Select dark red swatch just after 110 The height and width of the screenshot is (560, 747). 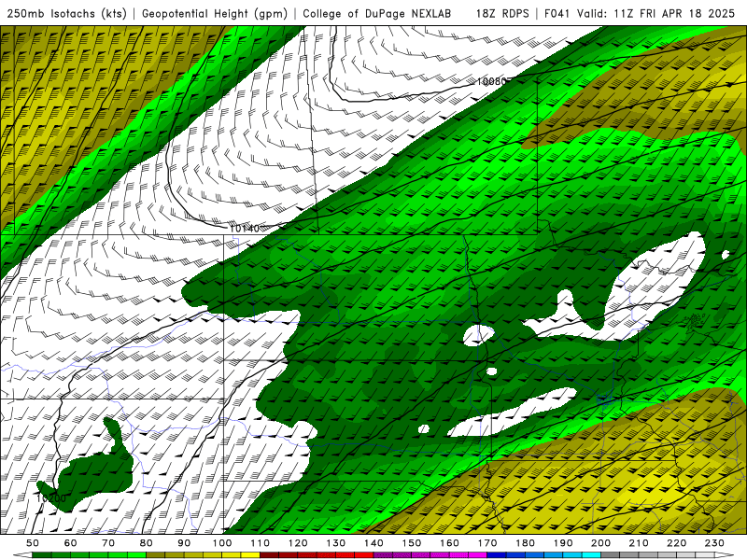[269, 555]
